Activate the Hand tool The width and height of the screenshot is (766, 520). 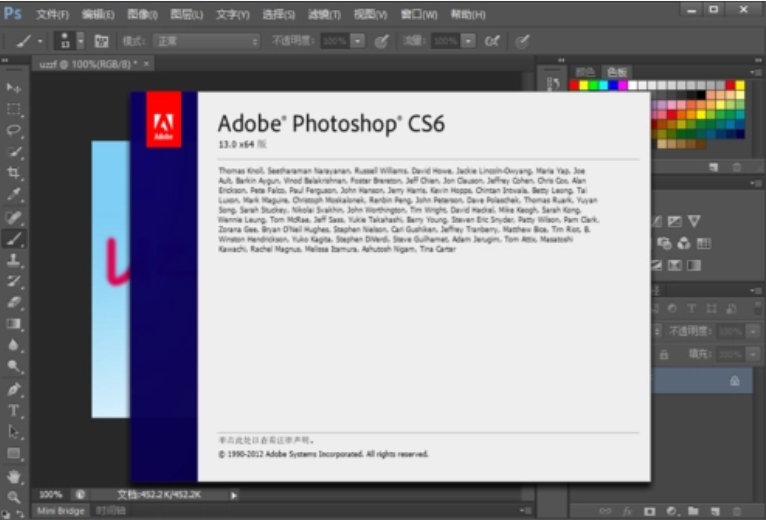coord(15,476)
